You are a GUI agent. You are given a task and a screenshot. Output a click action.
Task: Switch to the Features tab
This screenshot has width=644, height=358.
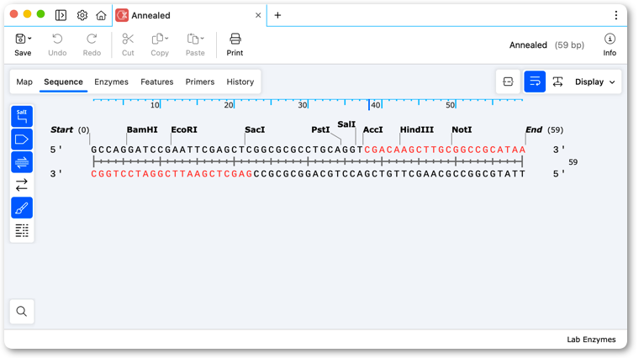tap(157, 82)
